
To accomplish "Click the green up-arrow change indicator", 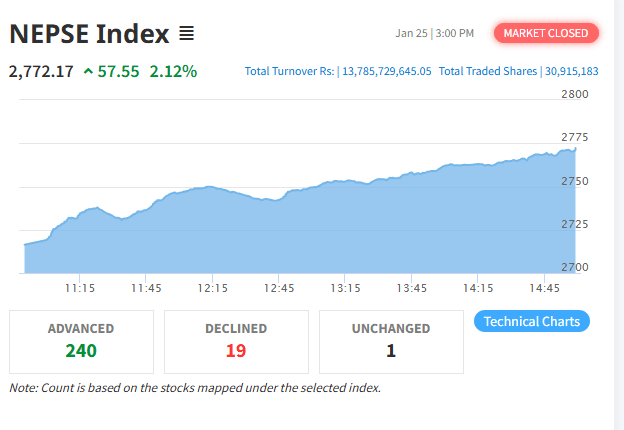I will (x=89, y=71).
